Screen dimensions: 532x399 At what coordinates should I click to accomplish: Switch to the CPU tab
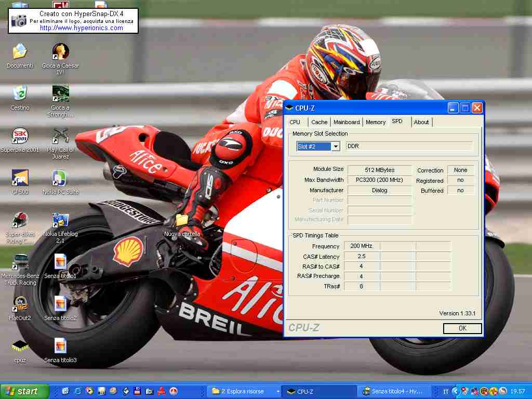point(295,122)
